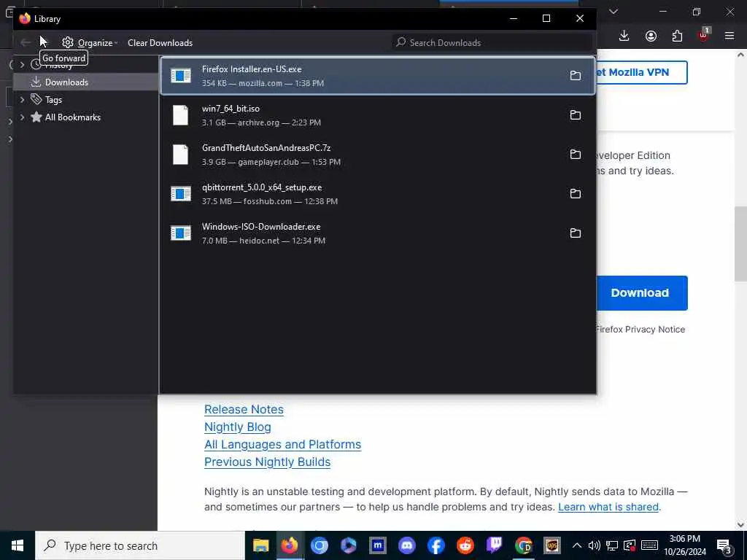Show qbittorrent setup file in its folder
747x560 pixels.
[x=576, y=193]
